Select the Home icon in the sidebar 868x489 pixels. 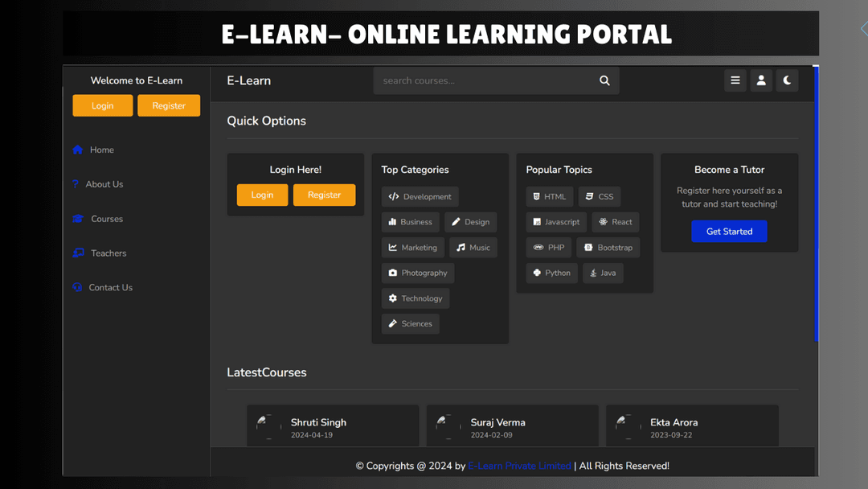coord(76,150)
